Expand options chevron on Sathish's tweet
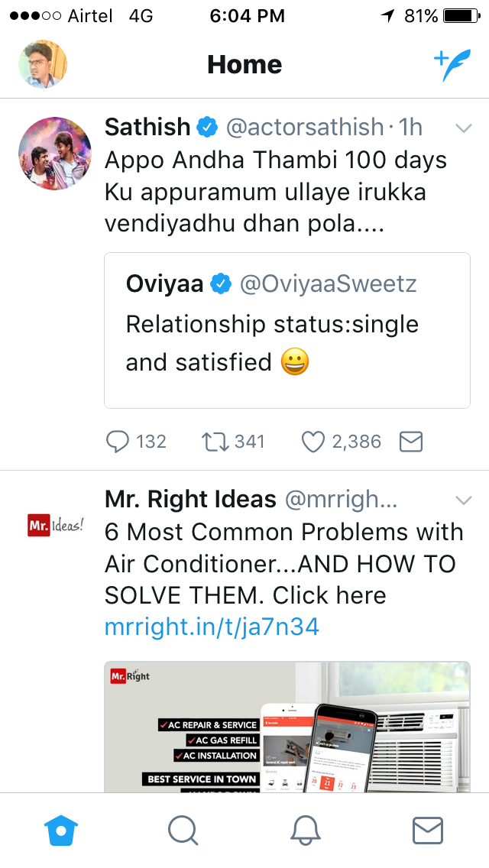This screenshot has height=868, width=489. (x=464, y=128)
